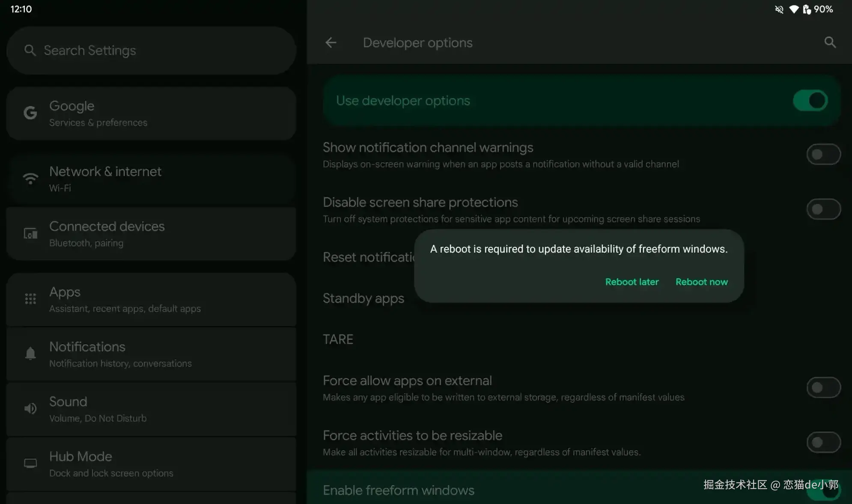Toggle Disable screen share protections switch
The height and width of the screenshot is (504, 852).
pos(823,209)
